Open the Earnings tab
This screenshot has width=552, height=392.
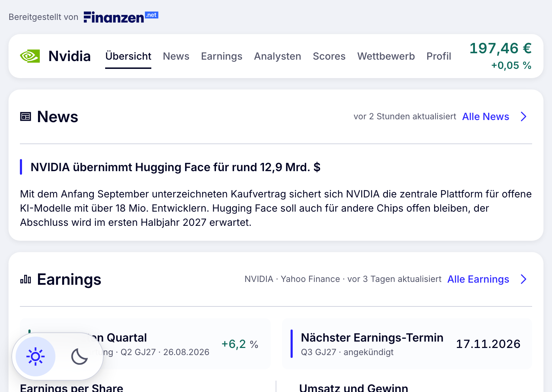tap(222, 56)
